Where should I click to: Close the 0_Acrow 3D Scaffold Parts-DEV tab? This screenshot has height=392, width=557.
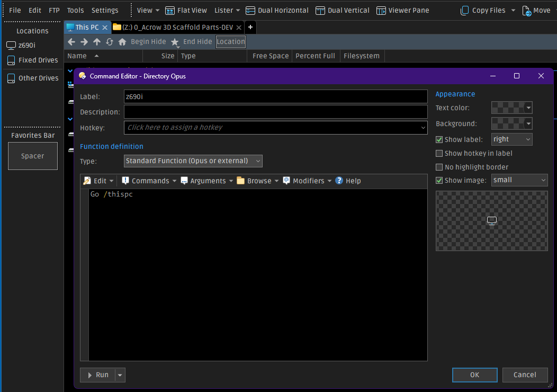[239, 28]
